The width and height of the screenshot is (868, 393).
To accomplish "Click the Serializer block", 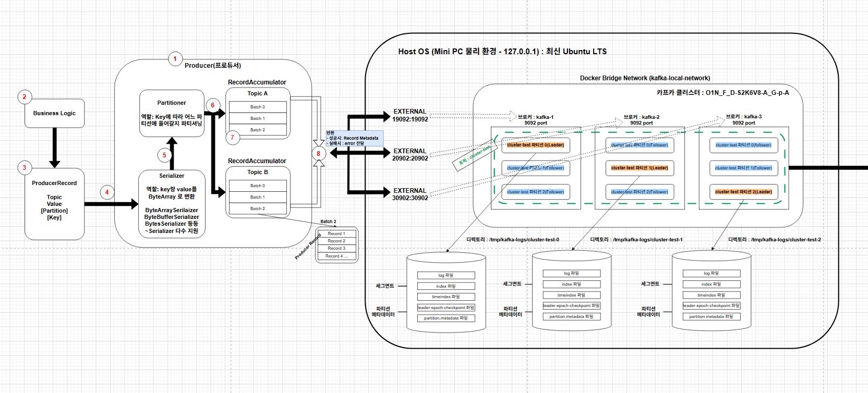I will pos(172,204).
